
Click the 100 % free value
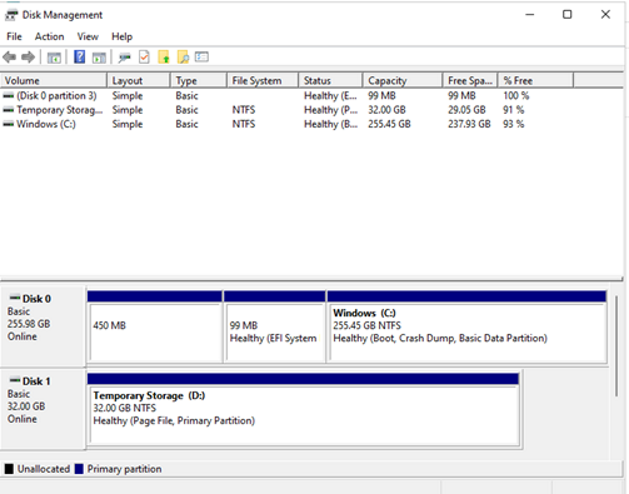(516, 96)
